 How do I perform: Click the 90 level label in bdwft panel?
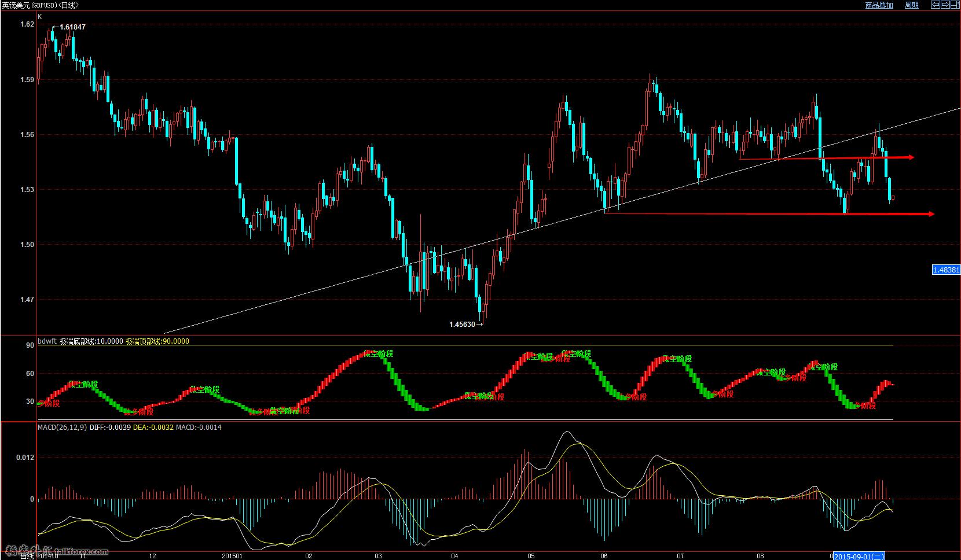[30, 345]
